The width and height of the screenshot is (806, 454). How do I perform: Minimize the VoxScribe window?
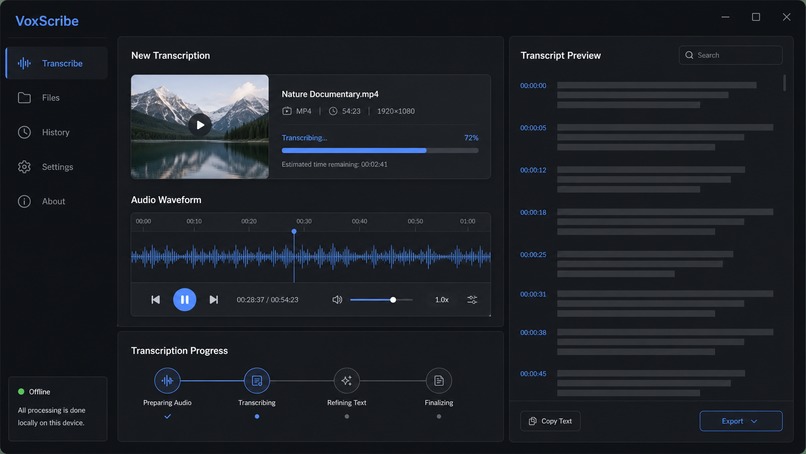725,17
